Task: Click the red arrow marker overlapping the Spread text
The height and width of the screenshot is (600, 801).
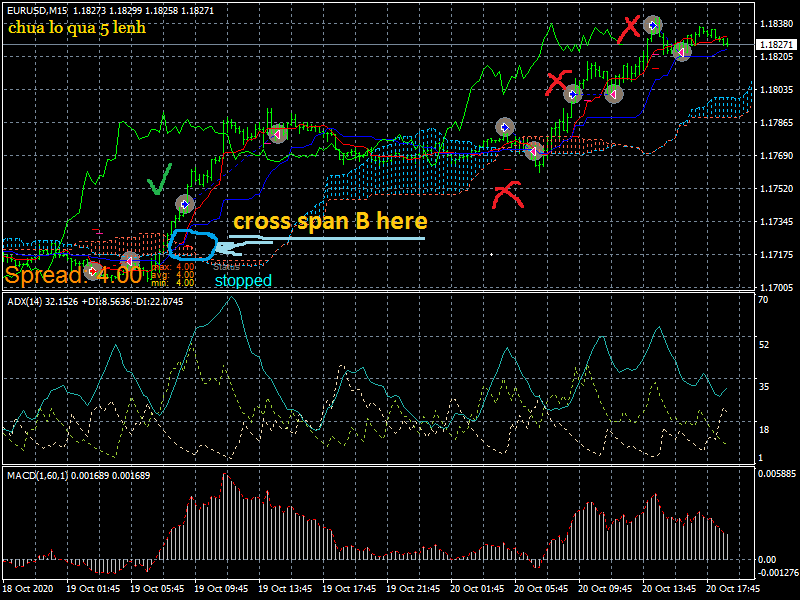Action: 93,270
